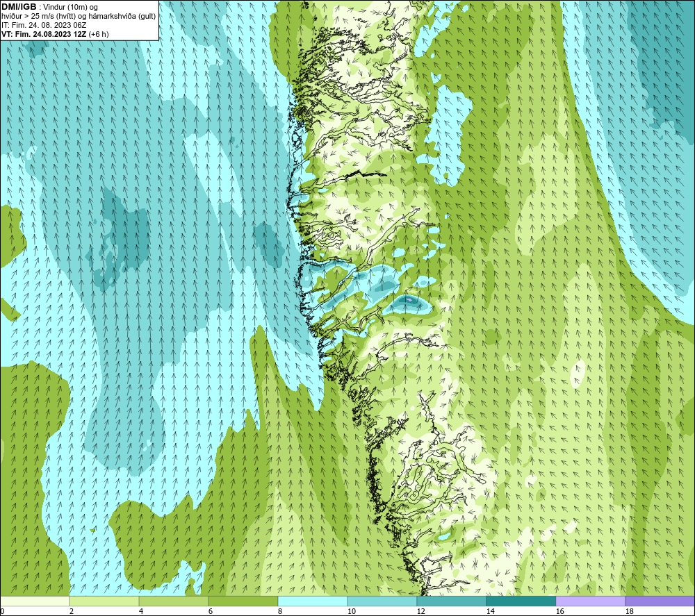Viewport: 695px width, 616px height.
Task: Click the 6-8 m/s dark green legend swatch
Action: tap(243, 601)
